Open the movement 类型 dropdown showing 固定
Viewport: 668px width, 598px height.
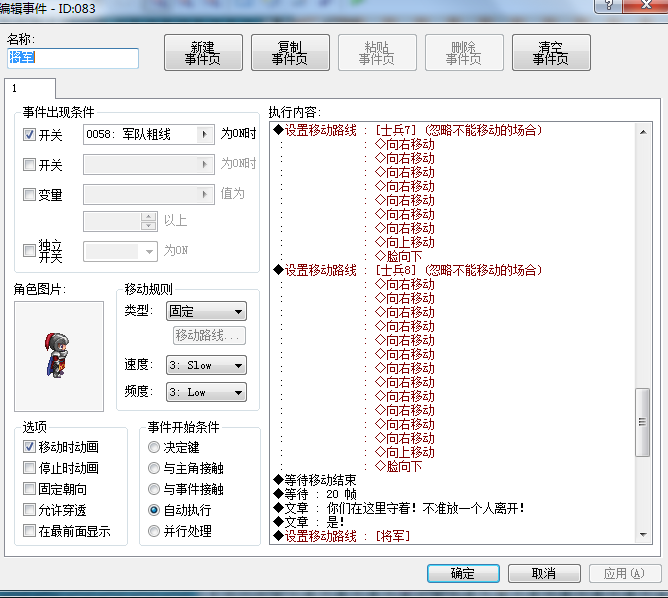tap(206, 311)
